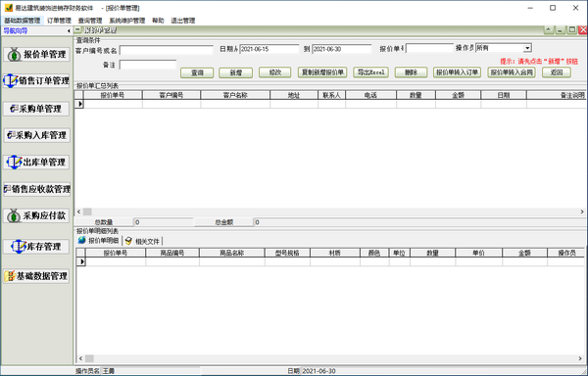Click the 报价单转入合同 button
588x376 pixels.
tap(512, 72)
